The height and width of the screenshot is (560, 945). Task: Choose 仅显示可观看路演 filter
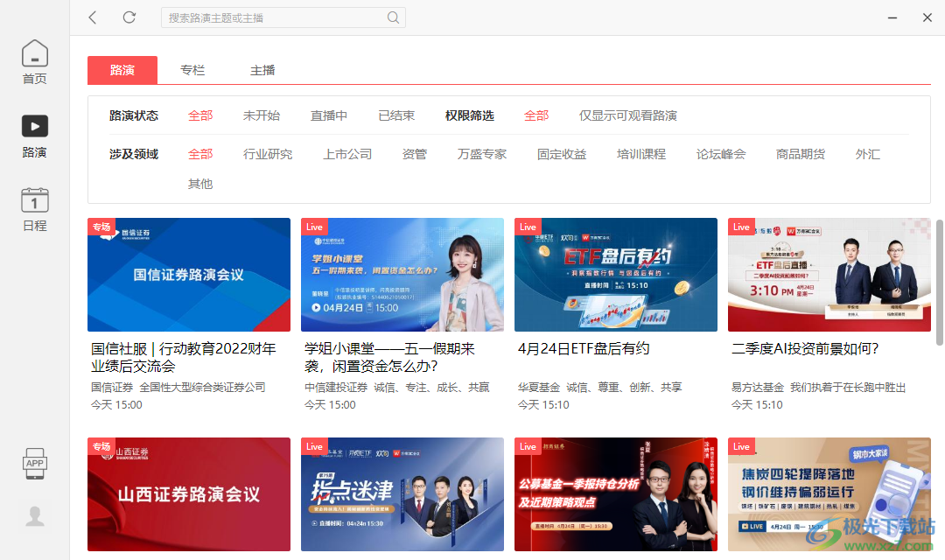click(x=628, y=115)
